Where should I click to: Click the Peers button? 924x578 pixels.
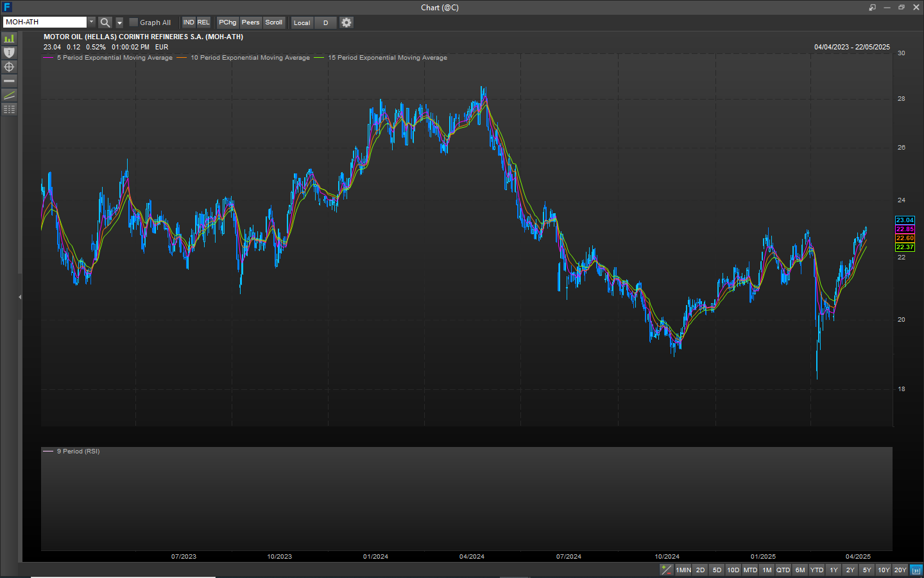[250, 22]
